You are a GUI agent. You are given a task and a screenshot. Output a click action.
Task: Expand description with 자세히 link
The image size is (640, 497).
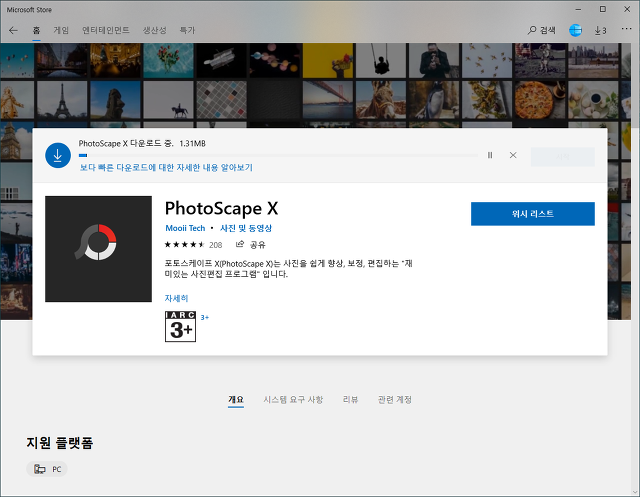[176, 298]
